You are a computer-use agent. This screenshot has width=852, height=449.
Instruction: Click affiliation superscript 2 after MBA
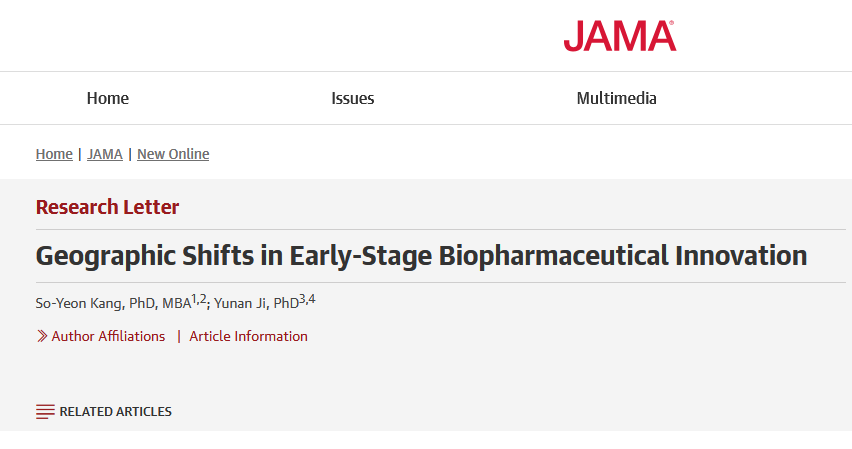tap(203, 299)
